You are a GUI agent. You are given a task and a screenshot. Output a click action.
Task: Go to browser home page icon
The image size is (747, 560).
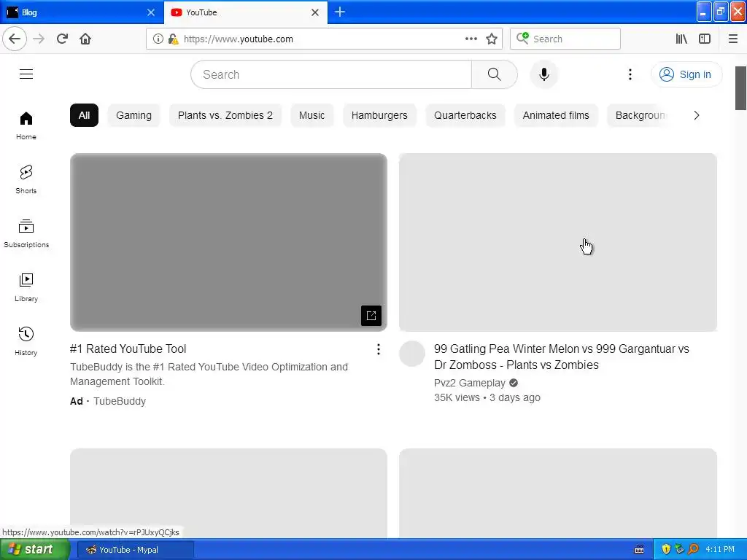click(85, 39)
